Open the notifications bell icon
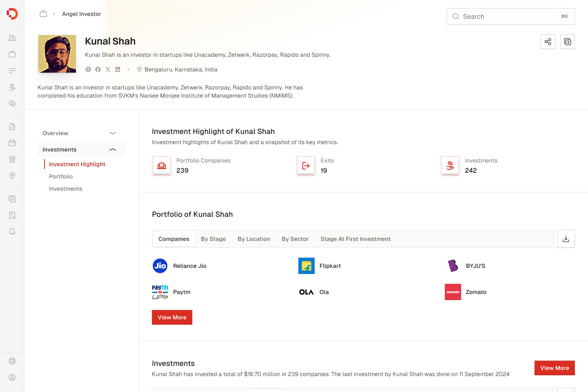Viewport: 588px width, 392px height. click(12, 232)
